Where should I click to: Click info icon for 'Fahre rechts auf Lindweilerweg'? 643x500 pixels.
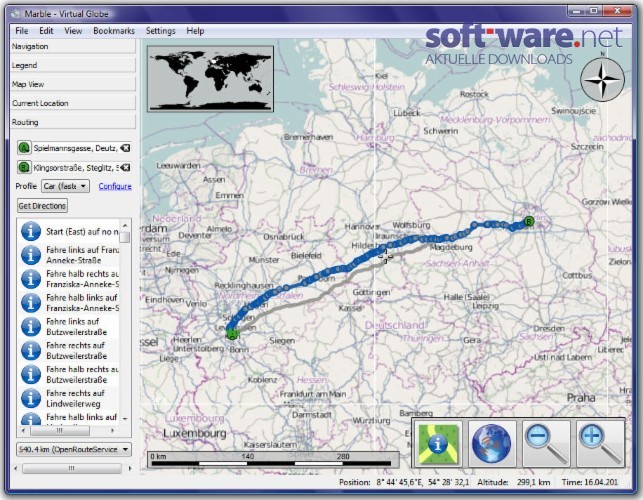[x=31, y=398]
